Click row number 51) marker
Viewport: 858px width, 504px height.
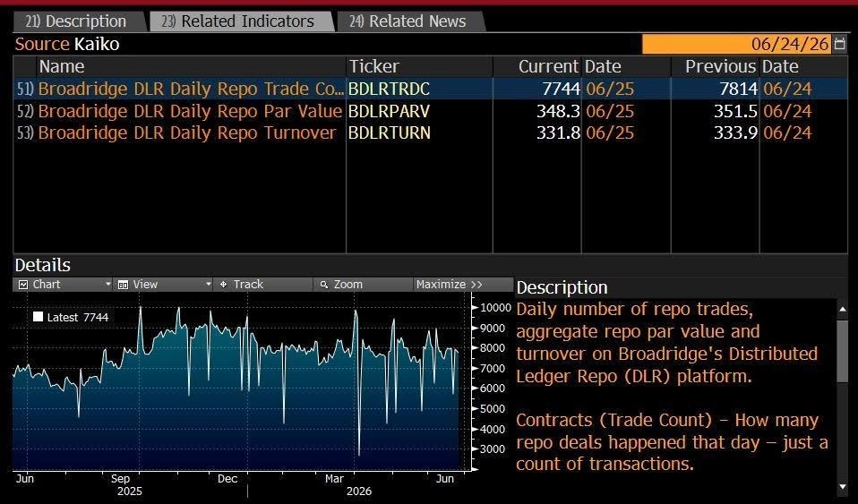pyautogui.click(x=25, y=90)
